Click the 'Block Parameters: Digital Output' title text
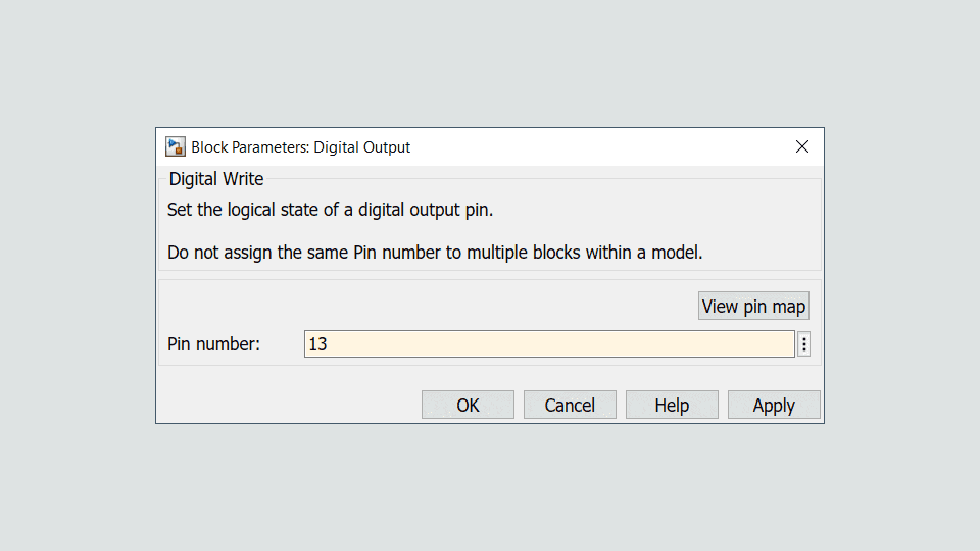The height and width of the screenshot is (551, 980). click(x=301, y=147)
